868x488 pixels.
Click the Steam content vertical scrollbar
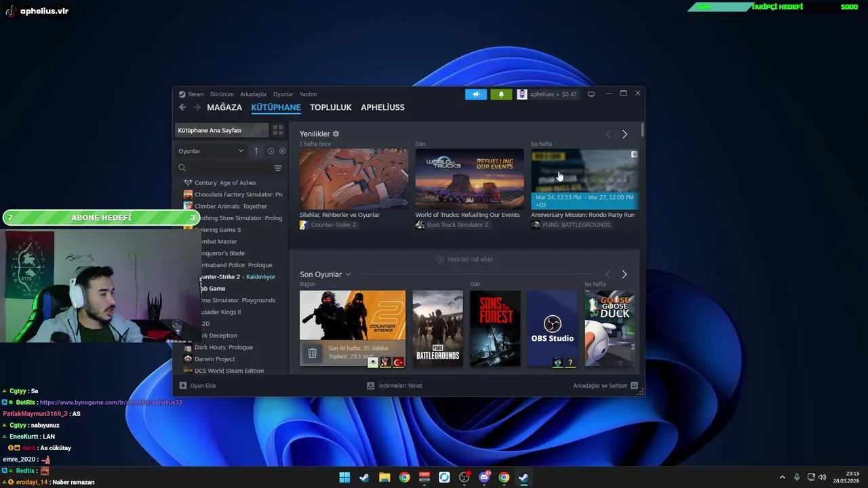(x=642, y=130)
